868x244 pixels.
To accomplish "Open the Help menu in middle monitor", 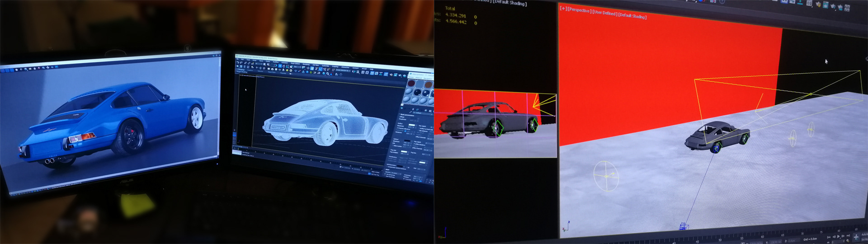I will click(x=372, y=69).
